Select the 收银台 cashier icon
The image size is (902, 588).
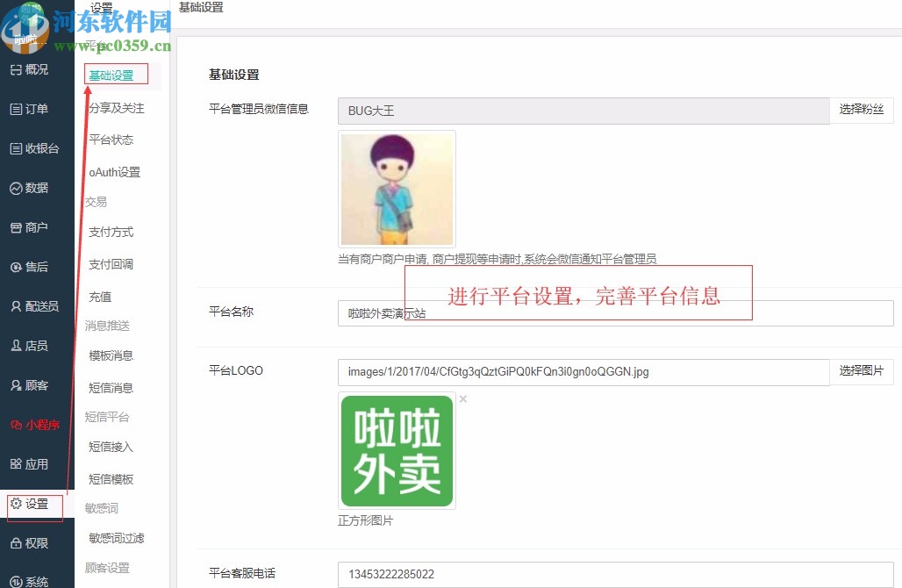[x=35, y=148]
